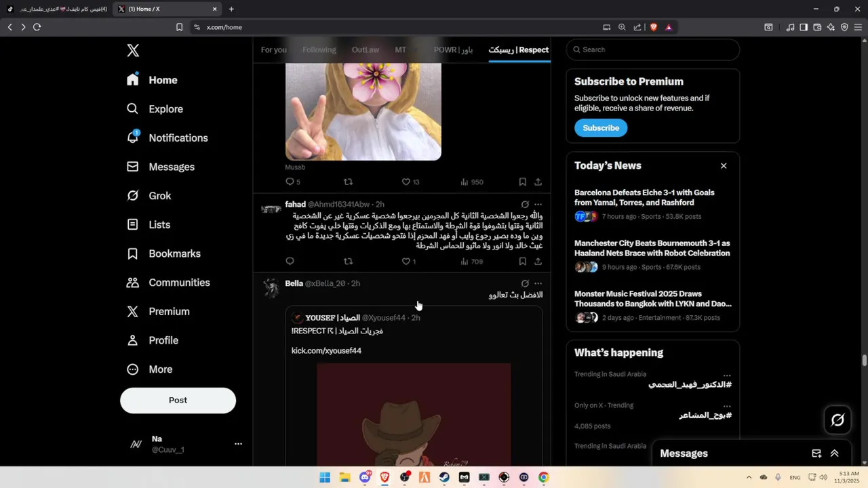This screenshot has width=868, height=488.
Task: Switch to the For you tab
Action: tap(274, 50)
